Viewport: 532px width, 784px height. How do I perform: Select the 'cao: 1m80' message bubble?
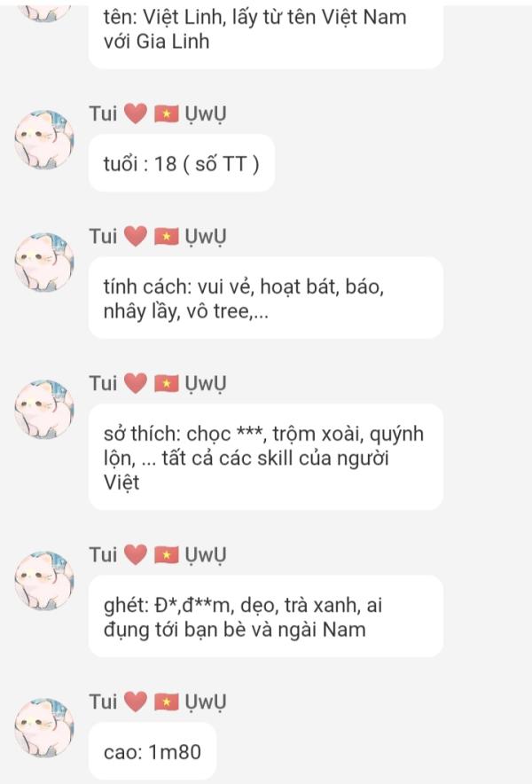click(153, 751)
